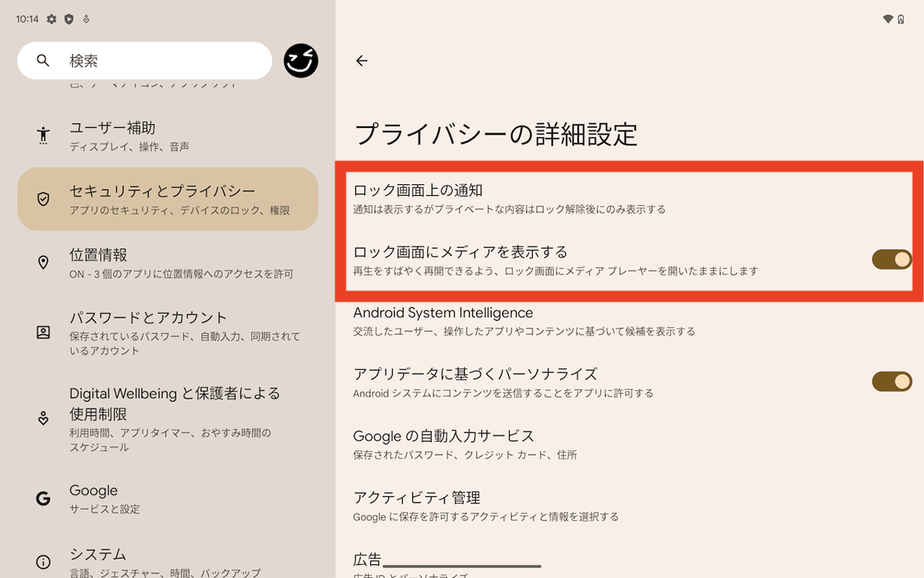The width and height of the screenshot is (924, 578).
Task: Toggle ロック画面にメディアを表示する switch
Action: coord(891,260)
